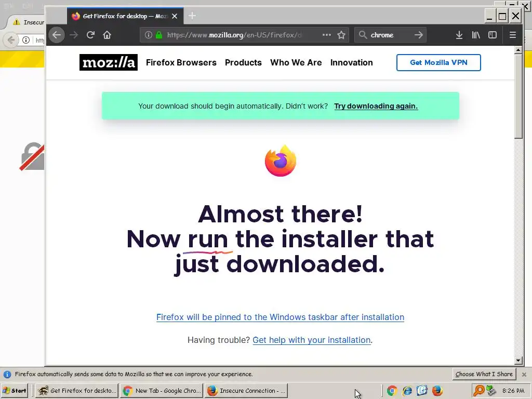Launch Internet Explorer quick launch icon
532x399 pixels.
407,391
